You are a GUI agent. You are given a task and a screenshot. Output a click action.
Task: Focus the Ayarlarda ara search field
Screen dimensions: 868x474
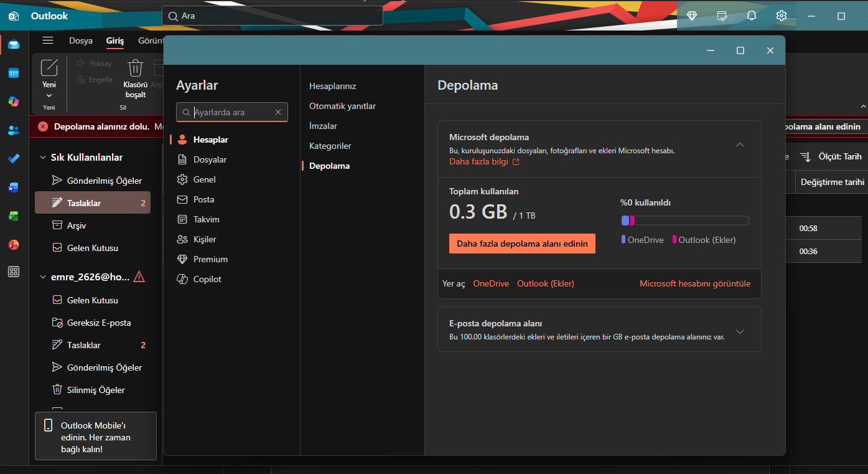232,112
